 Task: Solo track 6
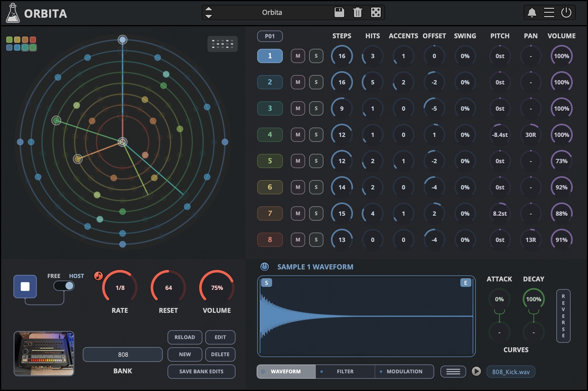316,187
